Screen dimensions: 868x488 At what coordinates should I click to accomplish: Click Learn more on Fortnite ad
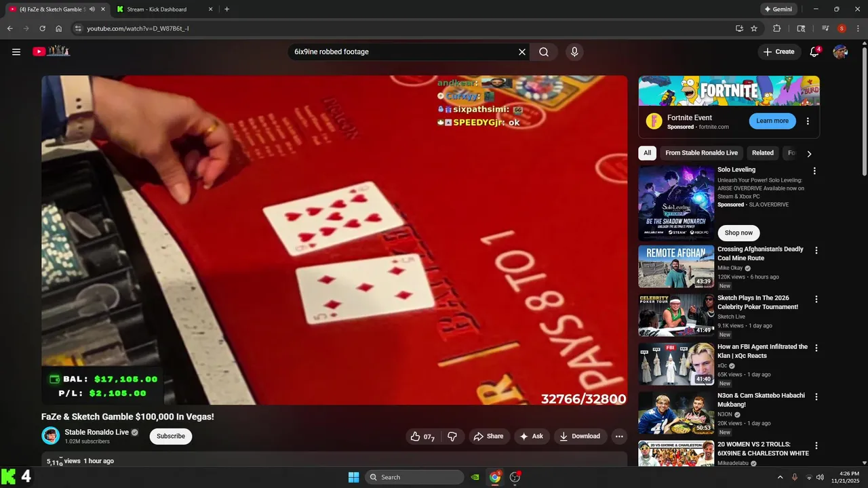(772, 121)
